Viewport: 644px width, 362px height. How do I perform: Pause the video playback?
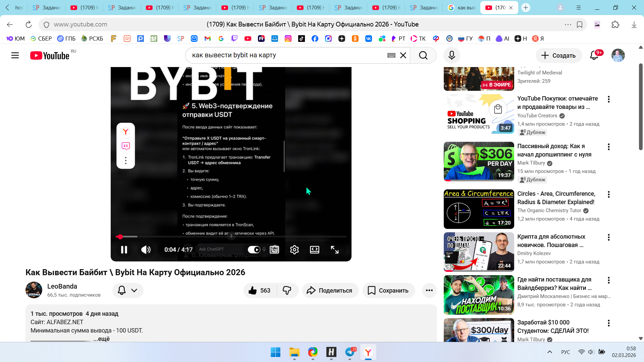[124, 250]
